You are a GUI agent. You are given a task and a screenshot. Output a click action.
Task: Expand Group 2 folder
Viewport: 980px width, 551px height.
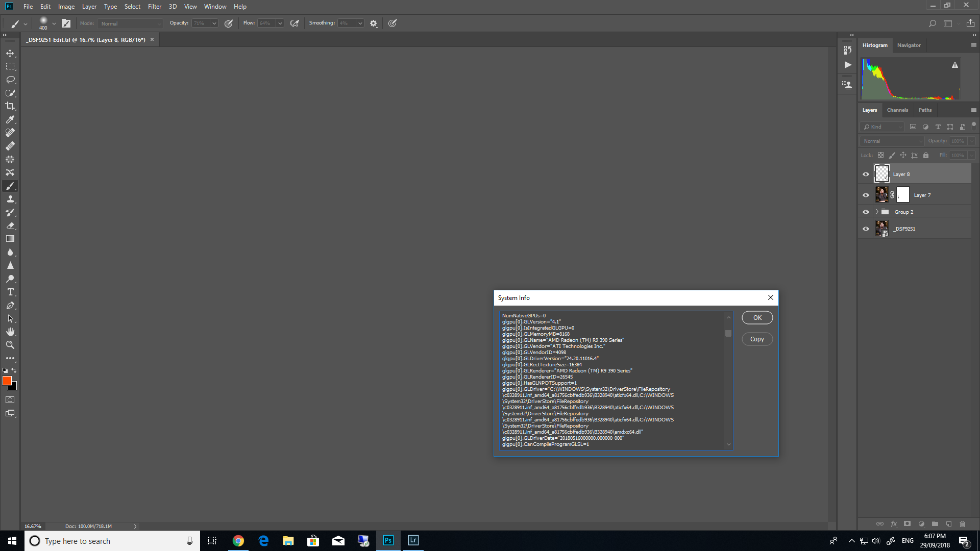(x=877, y=212)
